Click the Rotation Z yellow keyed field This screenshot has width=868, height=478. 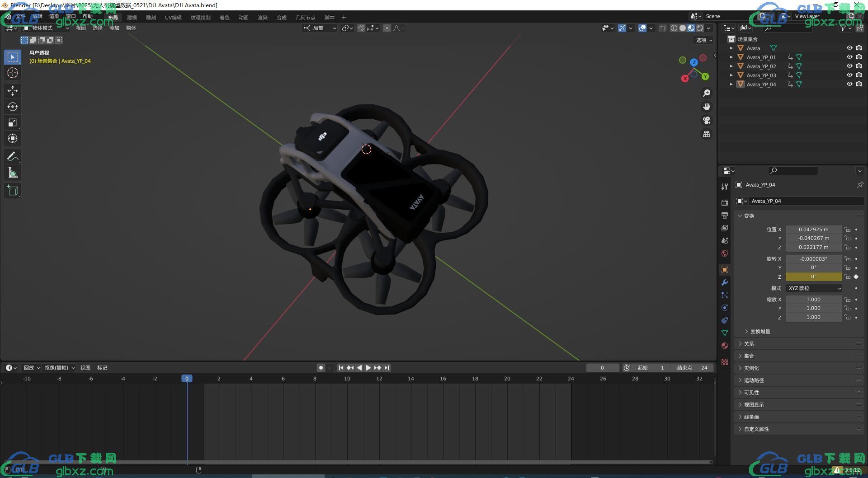click(814, 276)
